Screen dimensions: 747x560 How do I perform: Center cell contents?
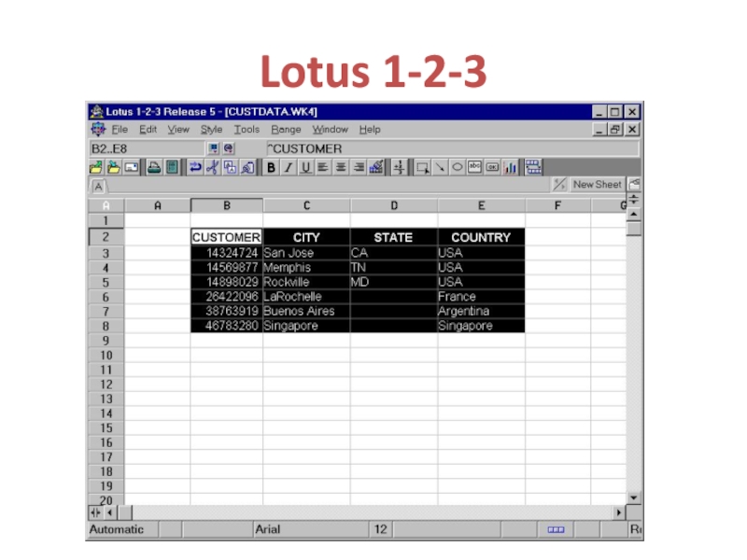[341, 168]
